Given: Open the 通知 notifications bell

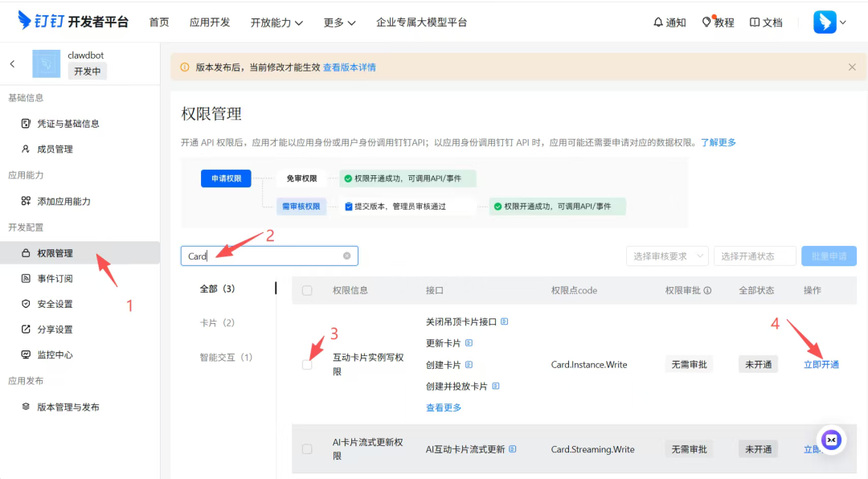Looking at the screenshot, I should [669, 23].
